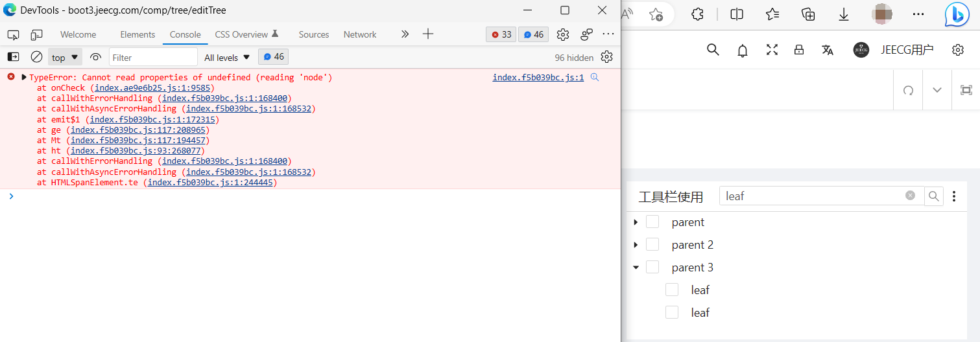980x342 pixels.
Task: Expand the parent 2 tree node
Action: click(x=636, y=245)
